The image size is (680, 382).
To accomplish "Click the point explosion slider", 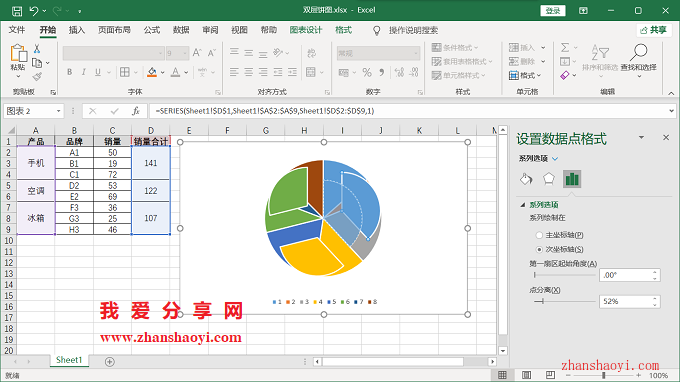I will click(565, 301).
